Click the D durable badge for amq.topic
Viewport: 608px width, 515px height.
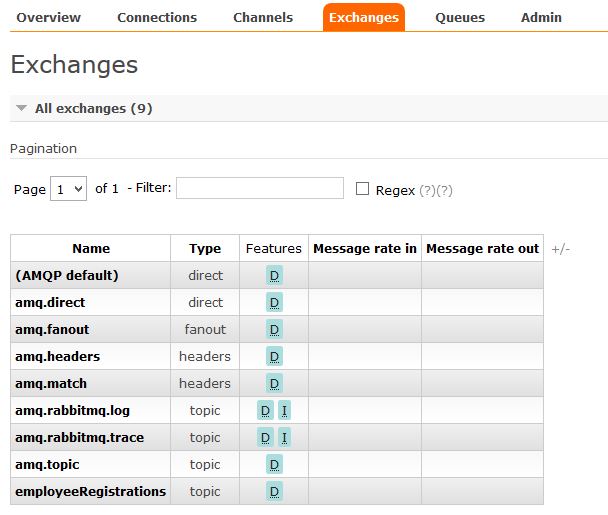tap(274, 465)
